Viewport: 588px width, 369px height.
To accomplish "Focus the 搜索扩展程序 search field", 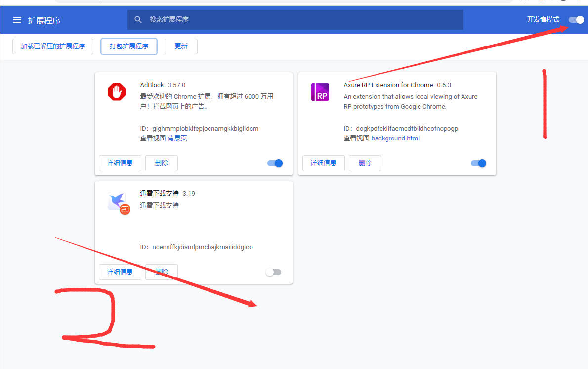I will point(295,19).
